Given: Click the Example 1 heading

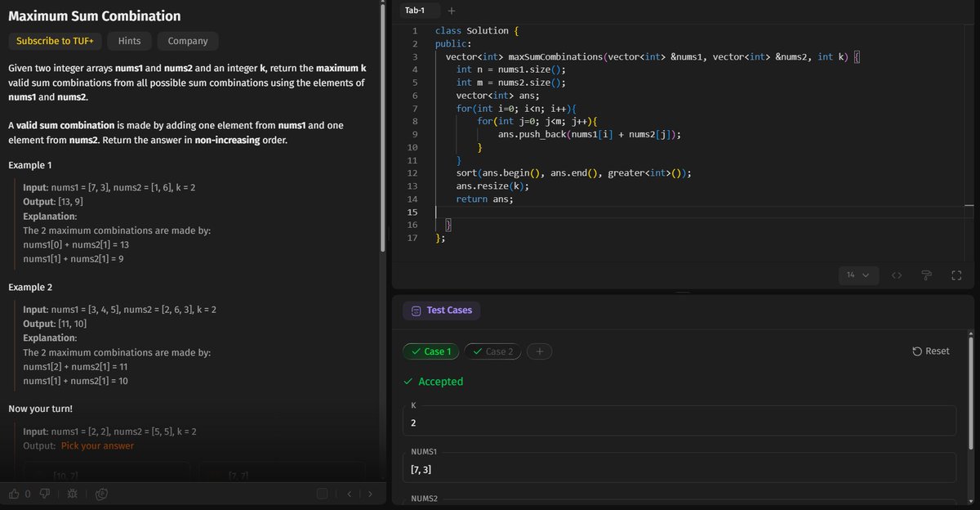Looking at the screenshot, I should pyautogui.click(x=30, y=165).
